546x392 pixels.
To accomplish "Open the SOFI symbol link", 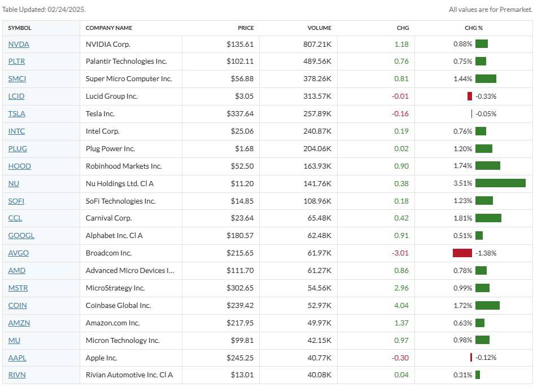I will 16,201.
